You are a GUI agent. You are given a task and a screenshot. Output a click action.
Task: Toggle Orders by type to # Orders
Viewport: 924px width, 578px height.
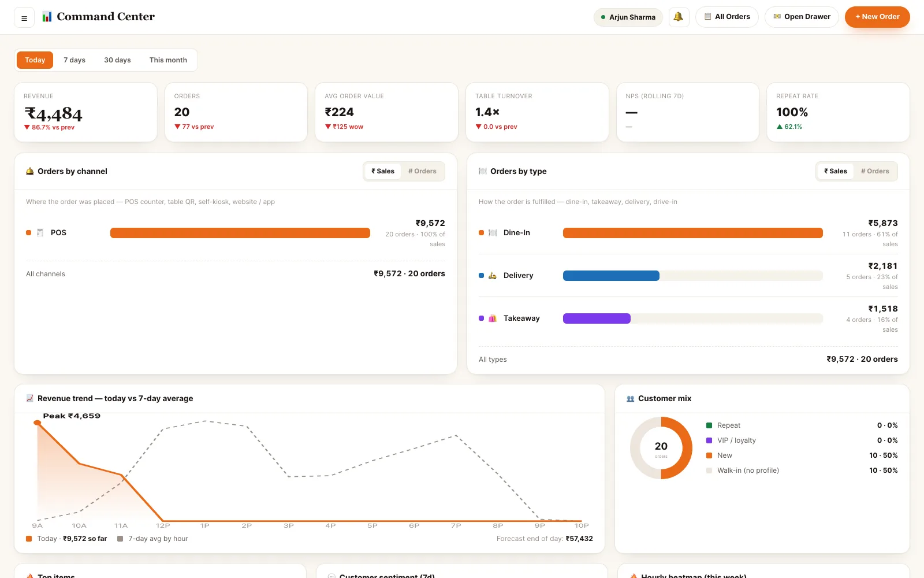click(875, 171)
